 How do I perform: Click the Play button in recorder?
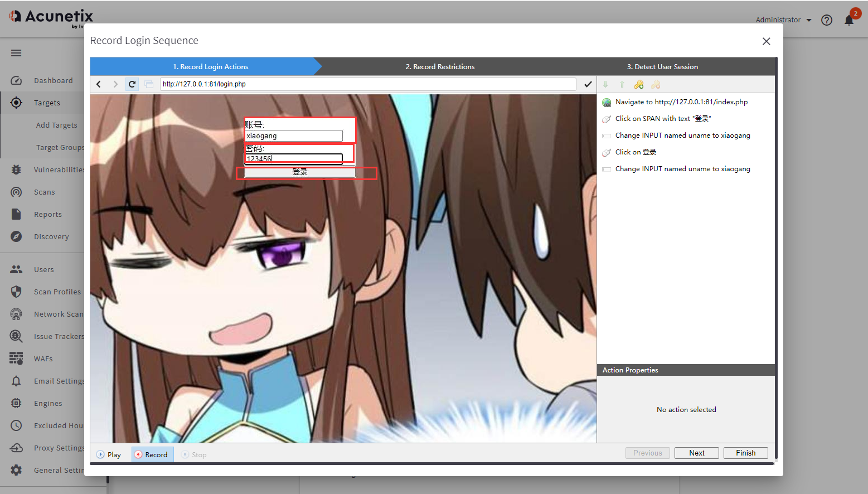point(109,454)
